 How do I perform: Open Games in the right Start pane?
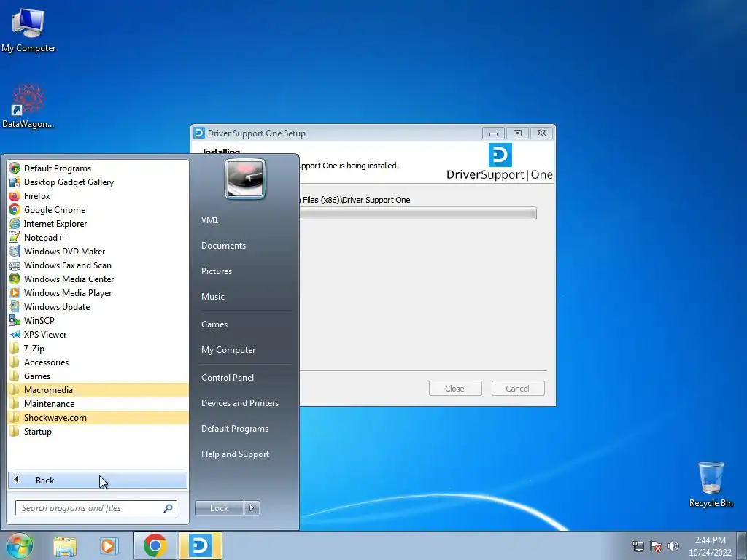214,324
